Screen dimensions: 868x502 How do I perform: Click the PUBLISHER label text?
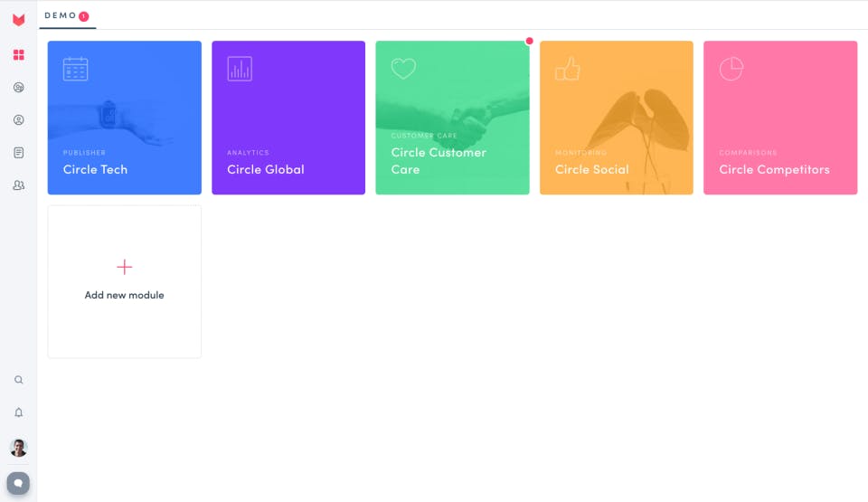[x=84, y=153]
